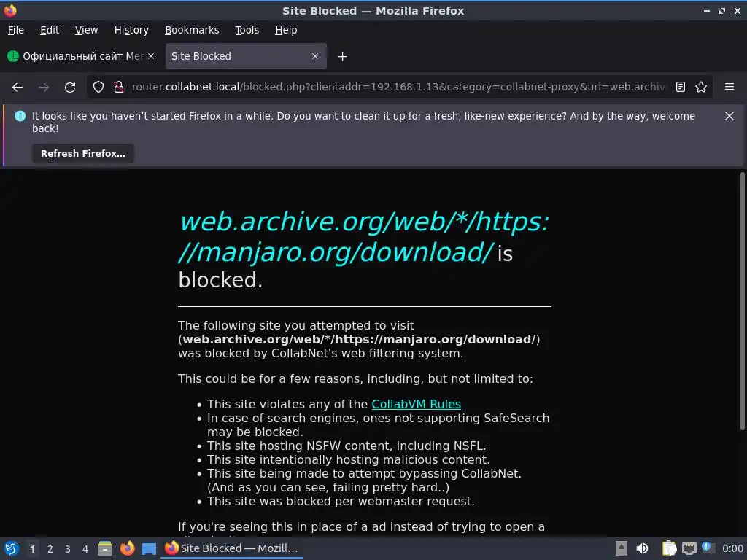Screen dimensions: 747x560
Task: Bookmark this page with the star icon
Action: (701, 87)
